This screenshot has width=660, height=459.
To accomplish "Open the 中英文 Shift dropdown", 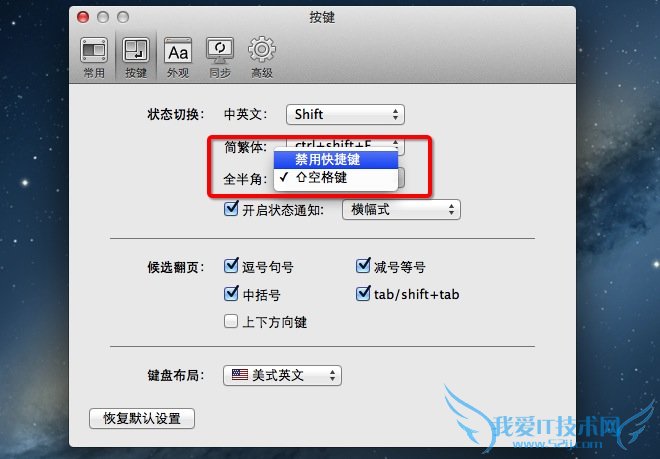I will click(x=345, y=115).
